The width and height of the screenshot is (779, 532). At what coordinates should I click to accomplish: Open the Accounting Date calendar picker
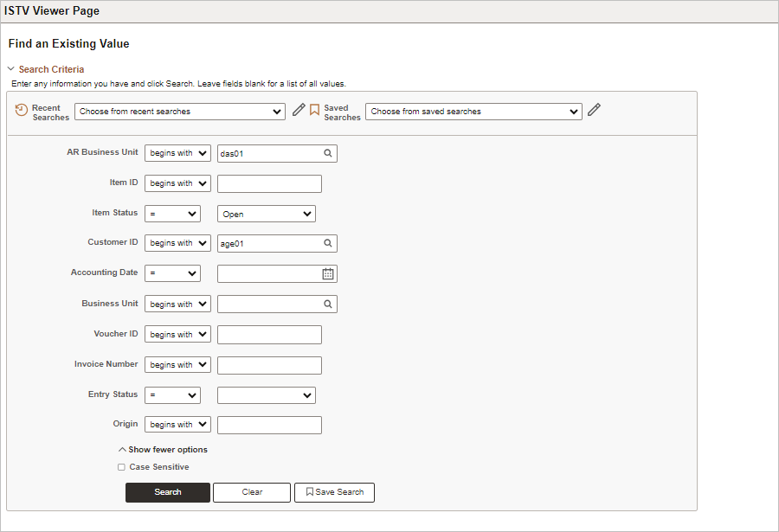tap(328, 273)
